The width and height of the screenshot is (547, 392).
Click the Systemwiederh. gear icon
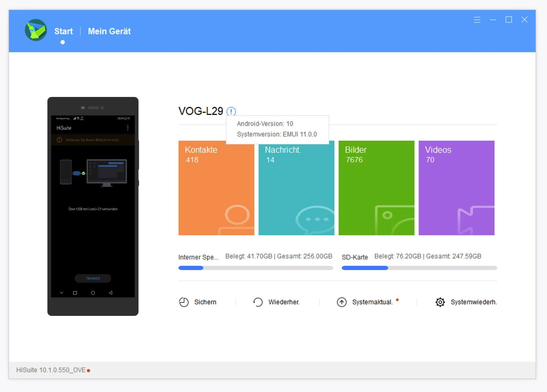pyautogui.click(x=440, y=302)
